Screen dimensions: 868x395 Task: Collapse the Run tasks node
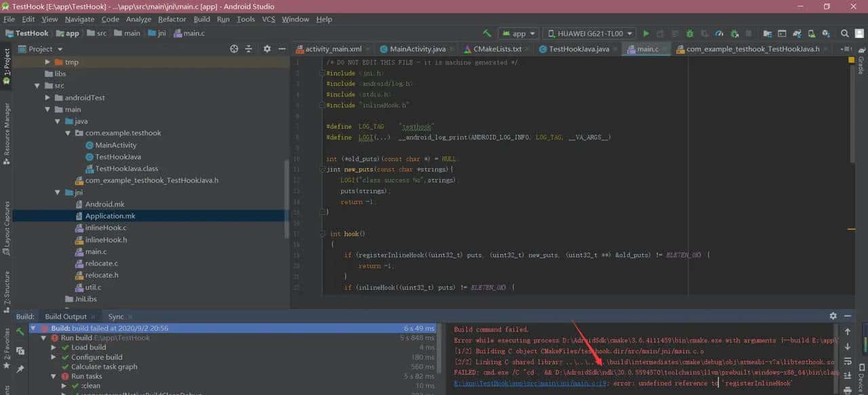click(x=54, y=376)
